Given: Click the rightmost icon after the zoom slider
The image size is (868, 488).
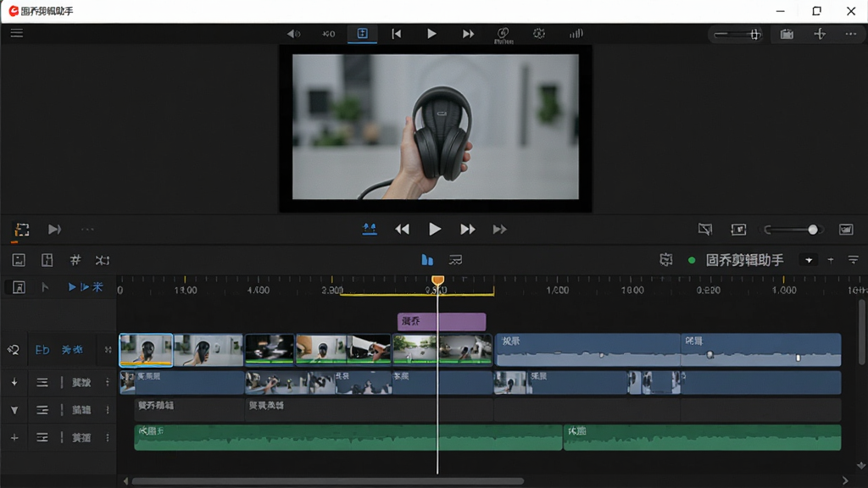Looking at the screenshot, I should pyautogui.click(x=846, y=229).
